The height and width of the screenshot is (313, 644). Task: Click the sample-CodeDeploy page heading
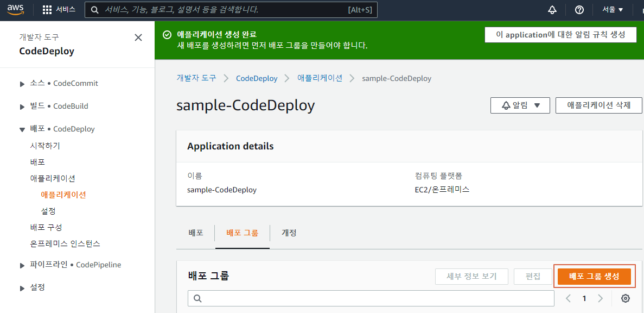click(x=246, y=106)
